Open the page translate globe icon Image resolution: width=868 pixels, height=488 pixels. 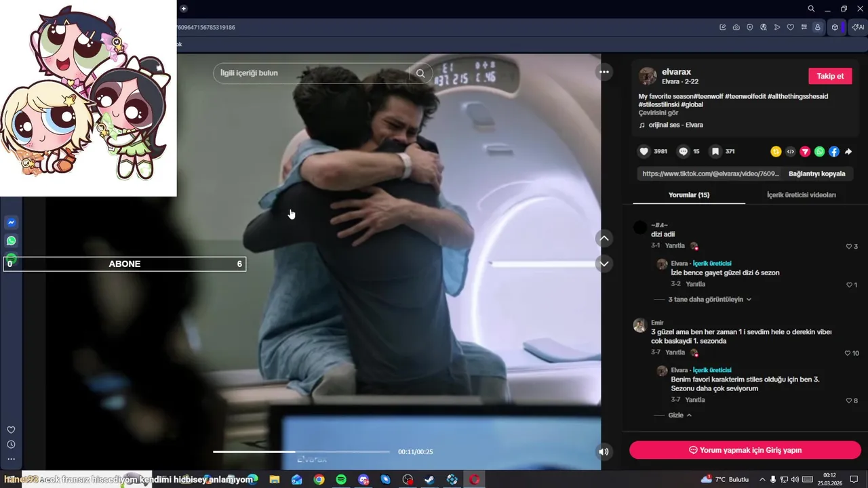click(764, 27)
